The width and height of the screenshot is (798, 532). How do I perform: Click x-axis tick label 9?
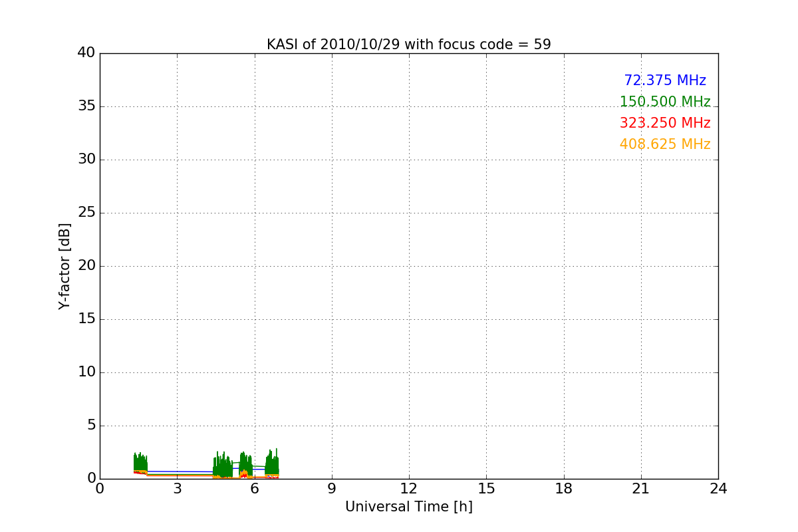click(332, 489)
